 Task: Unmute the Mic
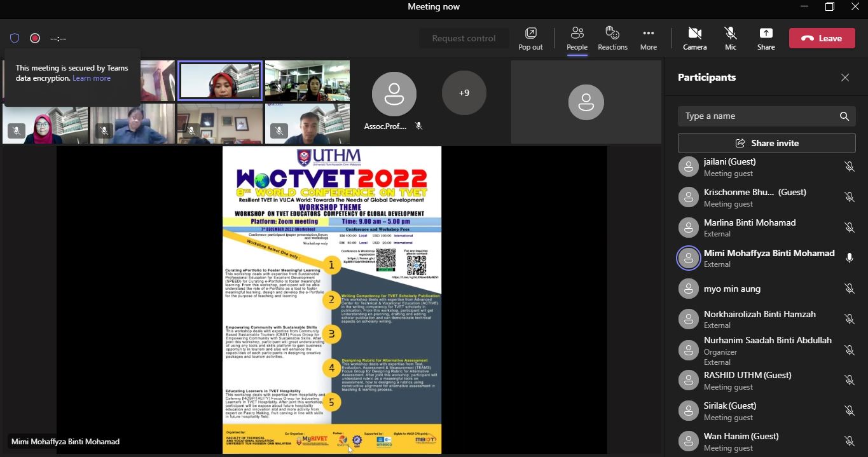click(x=731, y=38)
